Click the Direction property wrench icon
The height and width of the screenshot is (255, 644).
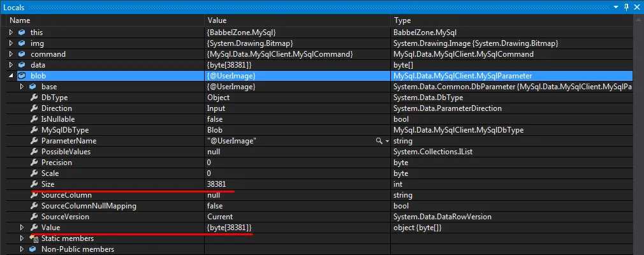pos(34,108)
